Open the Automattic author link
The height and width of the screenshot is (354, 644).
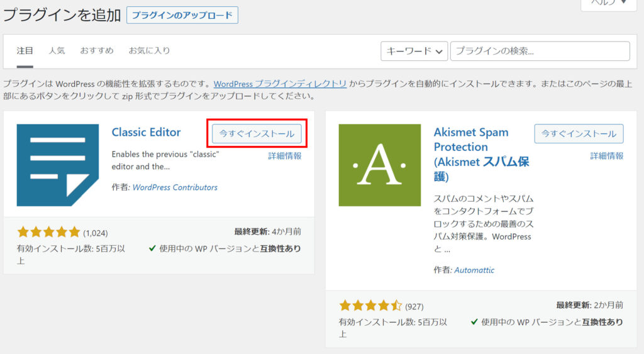point(474,270)
